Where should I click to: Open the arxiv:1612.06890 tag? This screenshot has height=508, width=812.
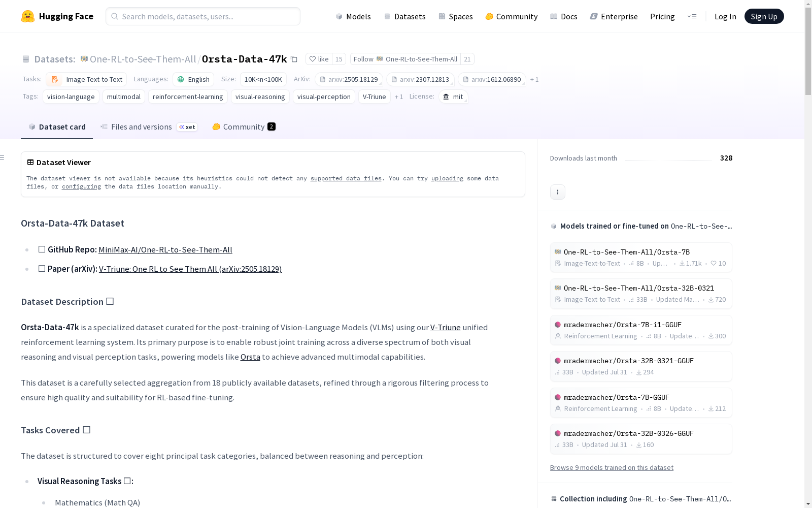point(492,79)
